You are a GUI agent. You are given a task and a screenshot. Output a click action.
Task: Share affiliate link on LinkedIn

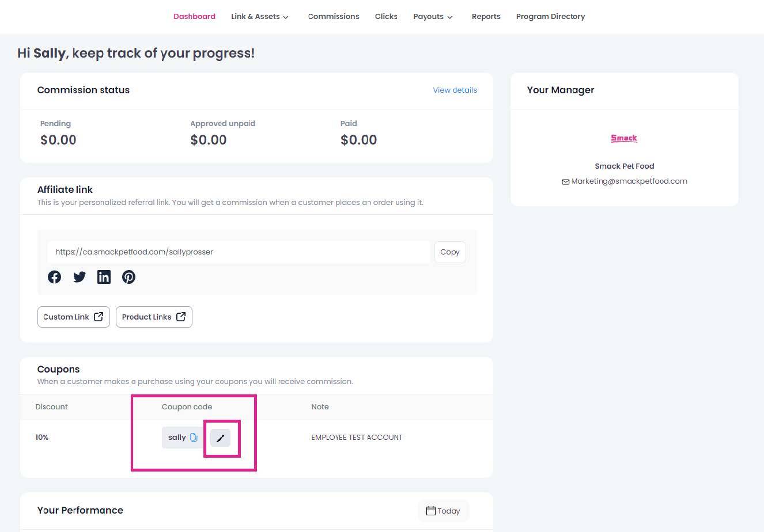104,277
